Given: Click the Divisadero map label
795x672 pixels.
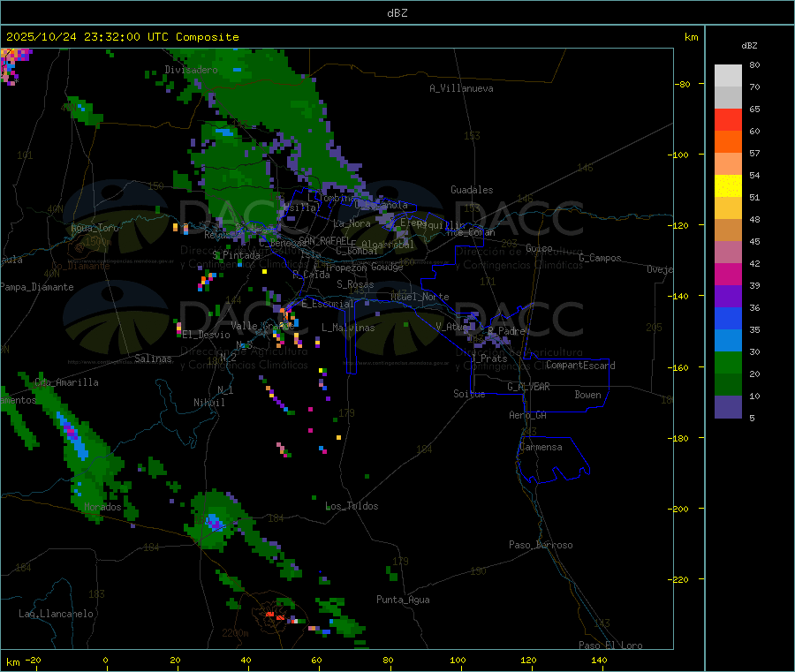Looking at the screenshot, I should tap(191, 70).
